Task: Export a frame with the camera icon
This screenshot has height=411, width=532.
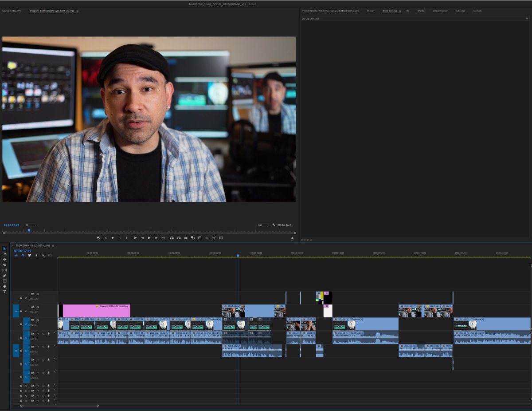Action: click(x=186, y=238)
